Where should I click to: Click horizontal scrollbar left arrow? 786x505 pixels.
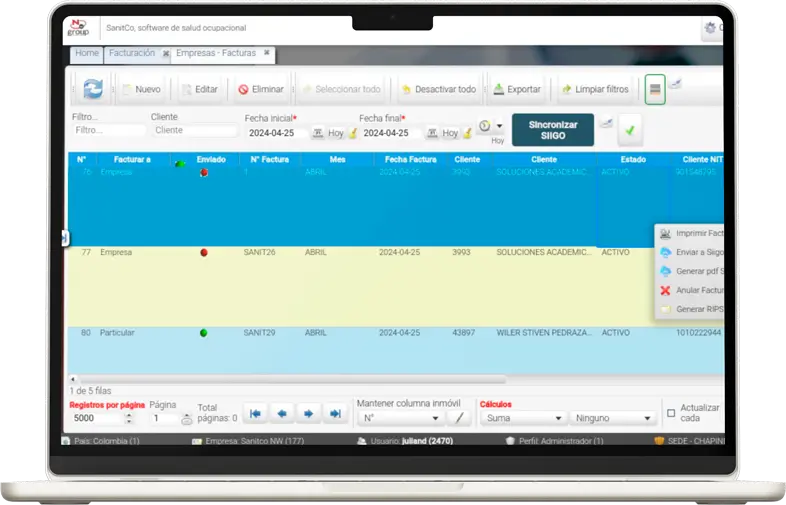[x=73, y=379]
